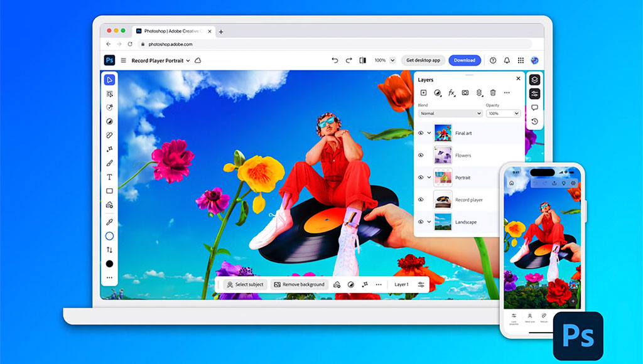
Task: Open the apps grid icon
Action: [521, 60]
